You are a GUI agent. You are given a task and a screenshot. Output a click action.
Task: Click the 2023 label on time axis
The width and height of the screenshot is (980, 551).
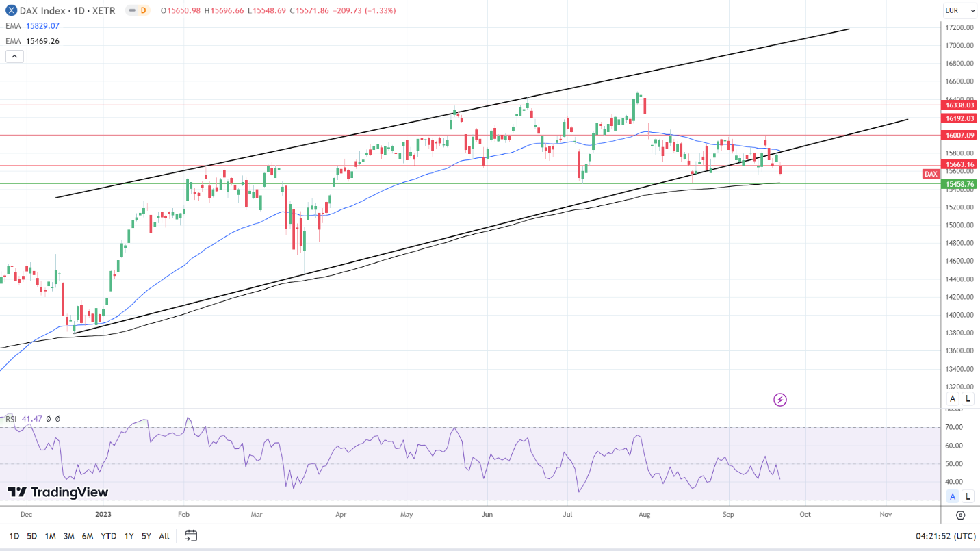(x=103, y=514)
